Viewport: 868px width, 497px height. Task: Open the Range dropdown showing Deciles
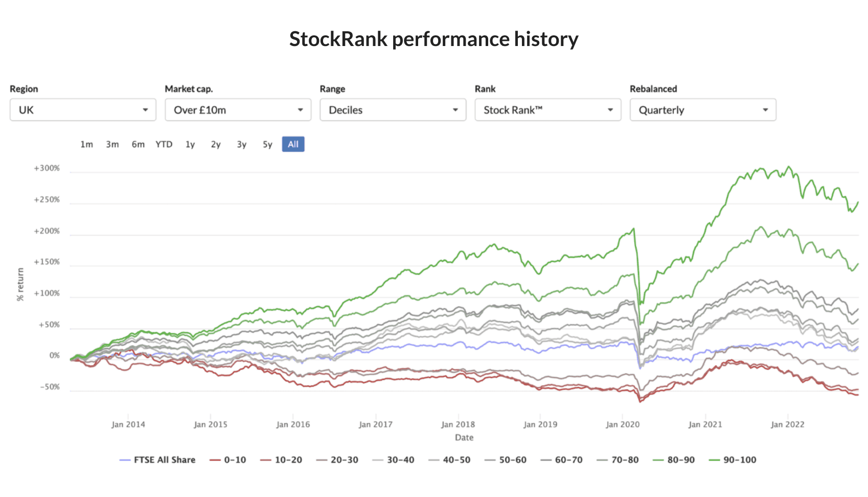(x=393, y=109)
